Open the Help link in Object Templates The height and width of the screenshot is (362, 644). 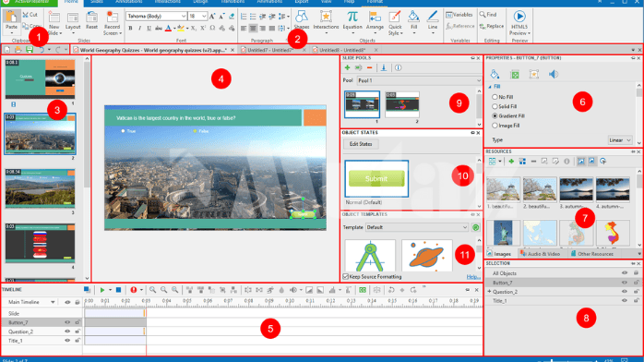[473, 277]
